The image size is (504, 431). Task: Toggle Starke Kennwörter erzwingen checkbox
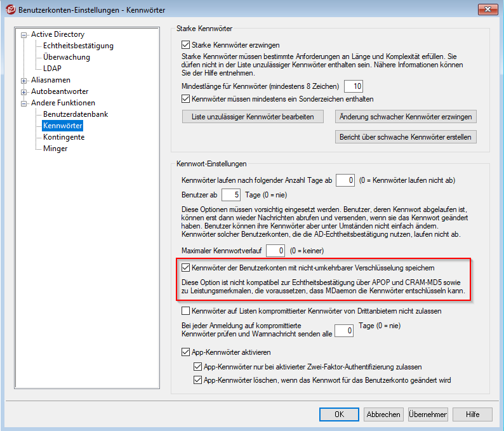[x=186, y=45]
